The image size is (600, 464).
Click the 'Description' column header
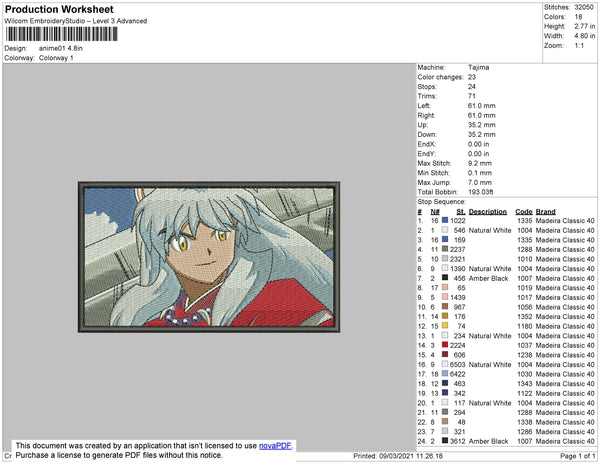pyautogui.click(x=488, y=212)
